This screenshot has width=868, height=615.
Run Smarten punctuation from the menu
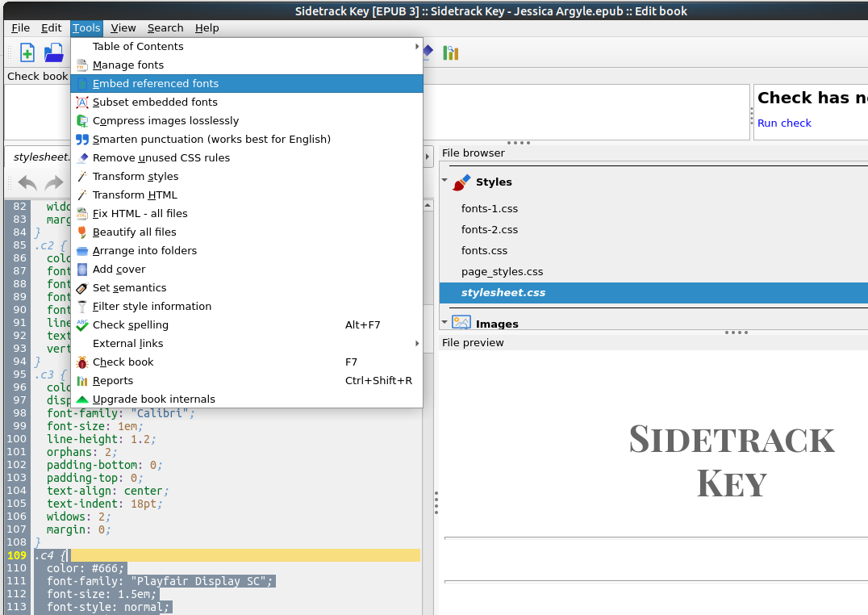(211, 140)
